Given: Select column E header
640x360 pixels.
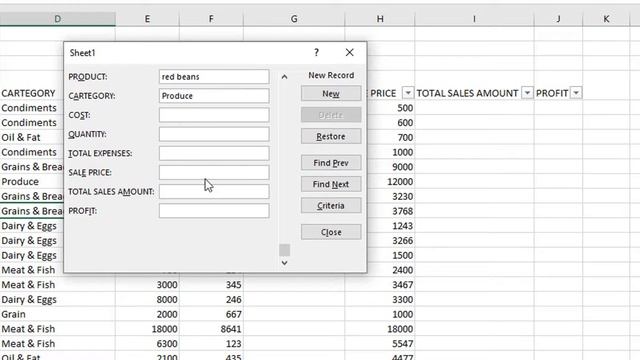Looking at the screenshot, I should pos(147,19).
